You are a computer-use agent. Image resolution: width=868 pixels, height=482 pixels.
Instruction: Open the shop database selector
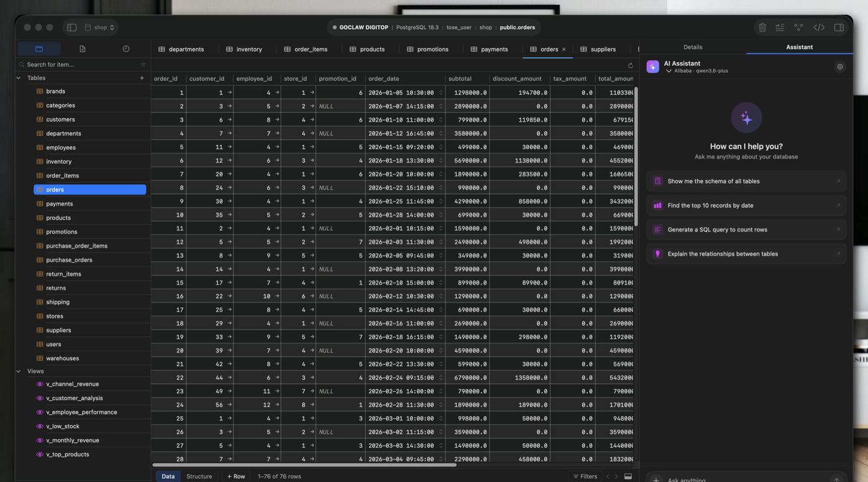pyautogui.click(x=99, y=27)
